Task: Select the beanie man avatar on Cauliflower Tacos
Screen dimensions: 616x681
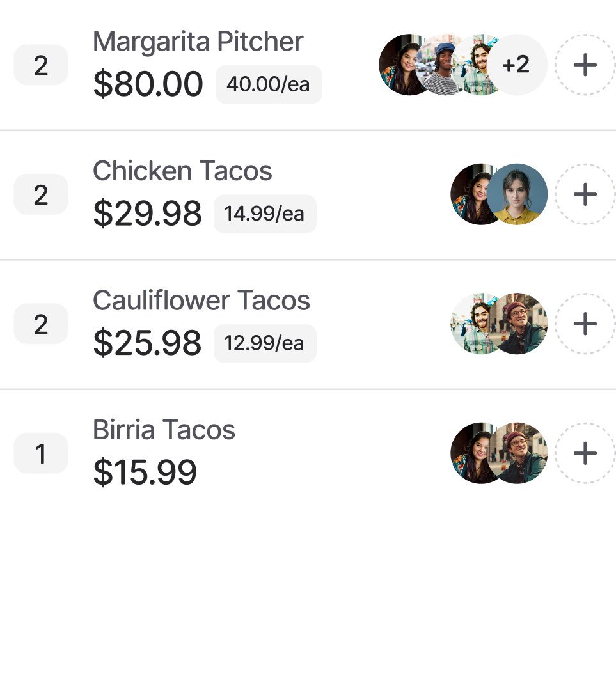Action: pyautogui.click(x=521, y=324)
